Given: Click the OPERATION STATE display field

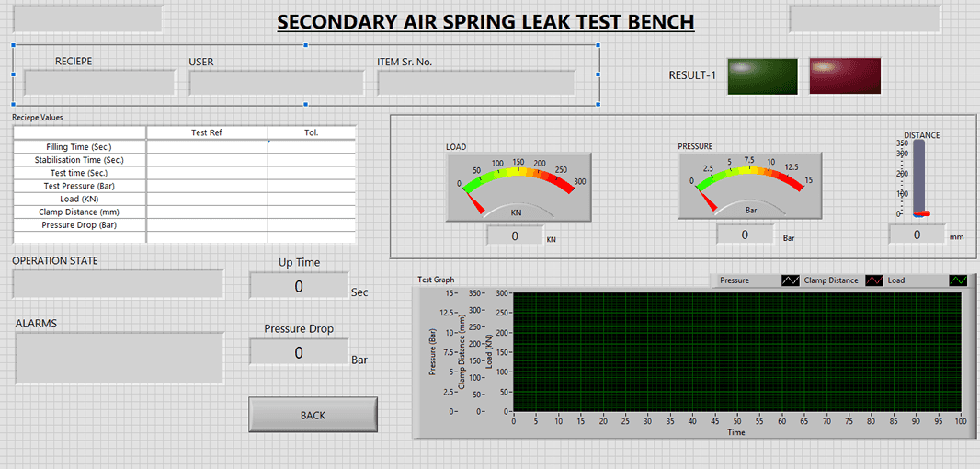Looking at the screenshot, I should coord(118,284).
